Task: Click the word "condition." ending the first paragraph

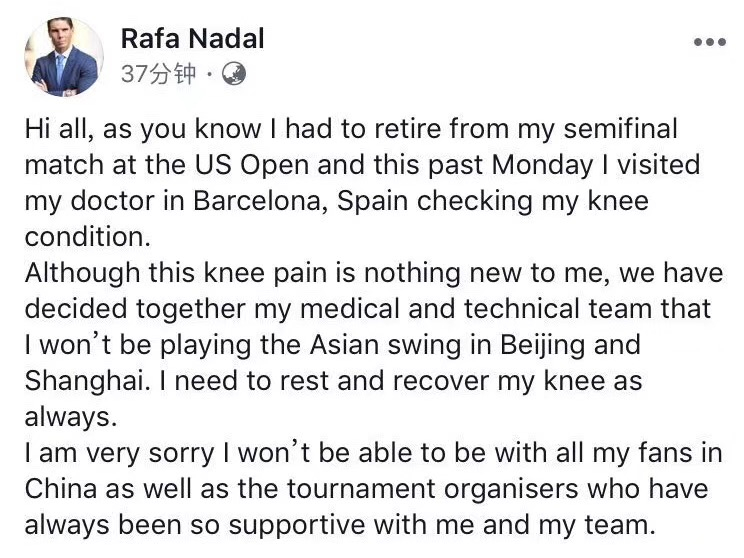Action: coord(84,236)
